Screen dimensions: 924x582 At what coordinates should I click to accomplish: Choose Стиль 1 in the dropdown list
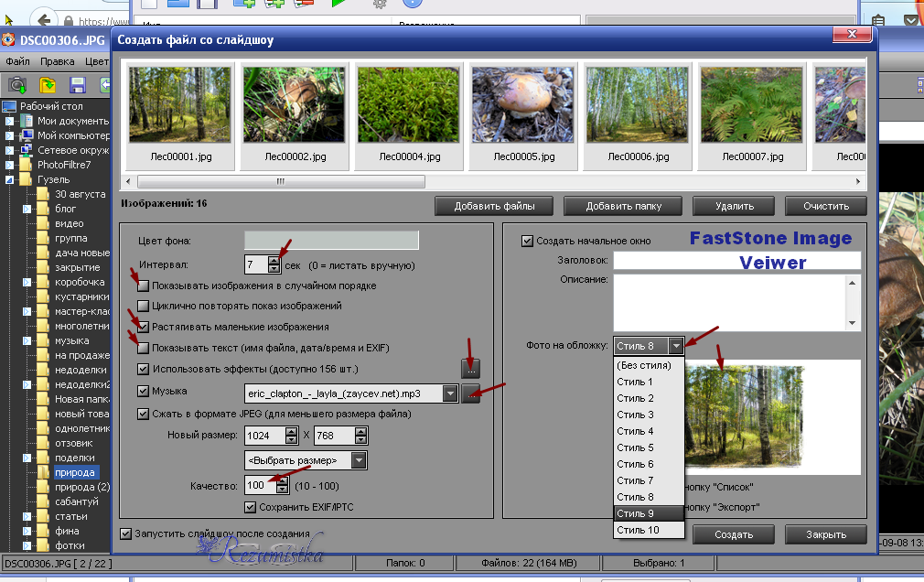[649, 383]
